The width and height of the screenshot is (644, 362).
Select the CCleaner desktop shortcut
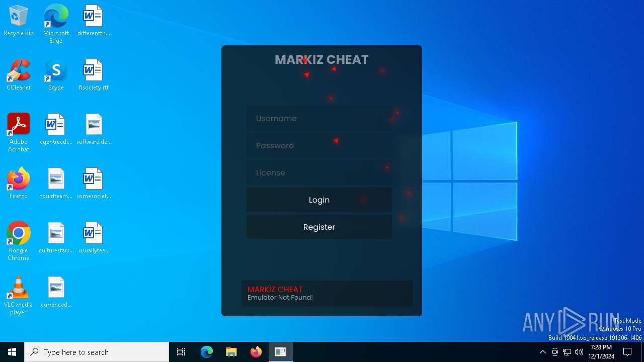pos(19,75)
